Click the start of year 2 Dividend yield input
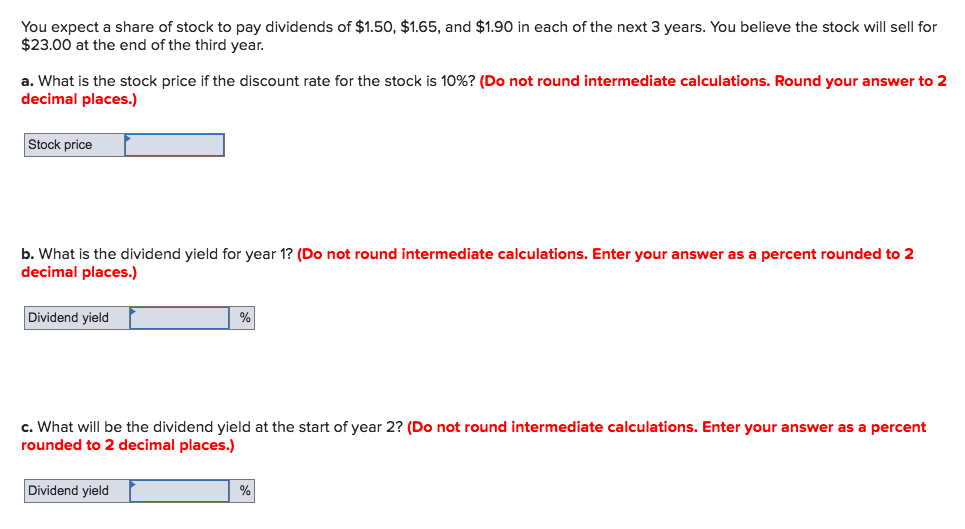The width and height of the screenshot is (965, 529). 180,491
